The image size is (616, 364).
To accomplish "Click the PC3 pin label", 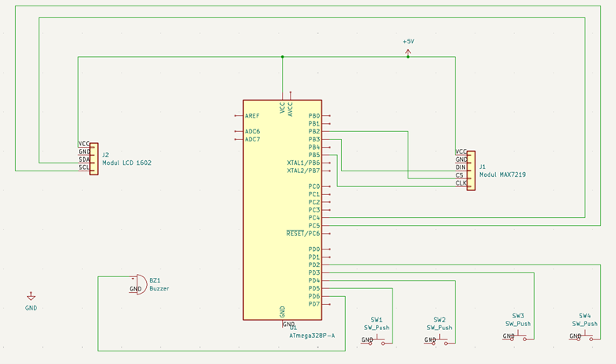I will click(x=314, y=210).
